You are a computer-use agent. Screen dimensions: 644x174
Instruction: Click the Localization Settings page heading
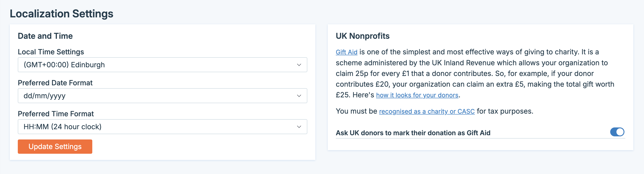click(62, 14)
